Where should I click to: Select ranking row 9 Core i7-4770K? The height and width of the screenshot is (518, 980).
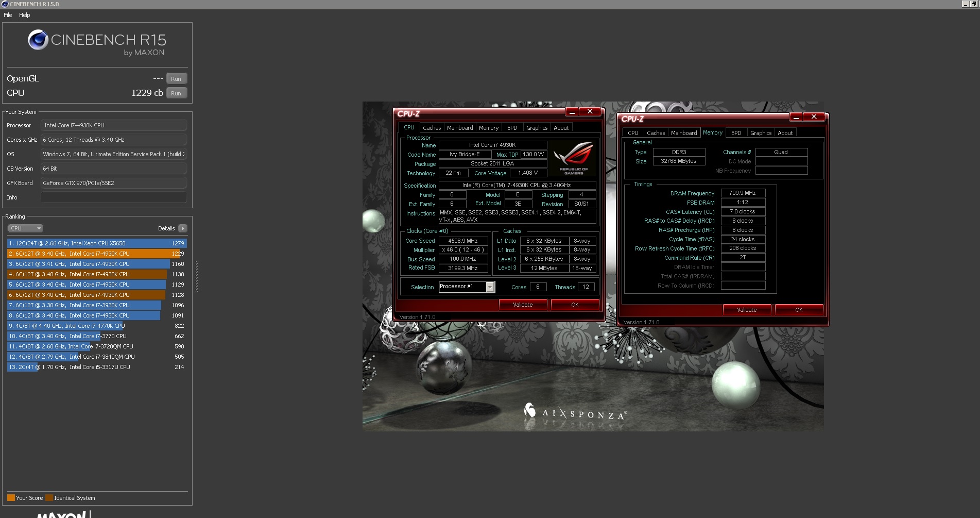click(x=97, y=326)
